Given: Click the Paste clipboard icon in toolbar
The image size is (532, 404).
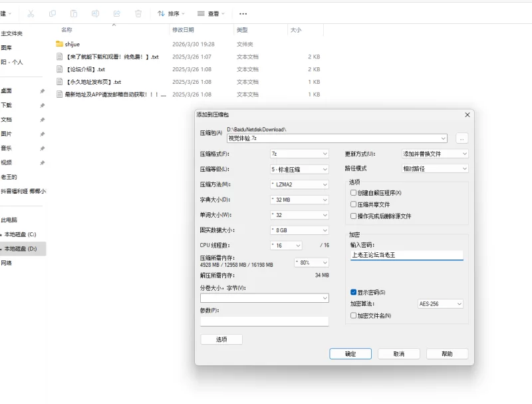Looking at the screenshot, I should pyautogui.click(x=74, y=13).
